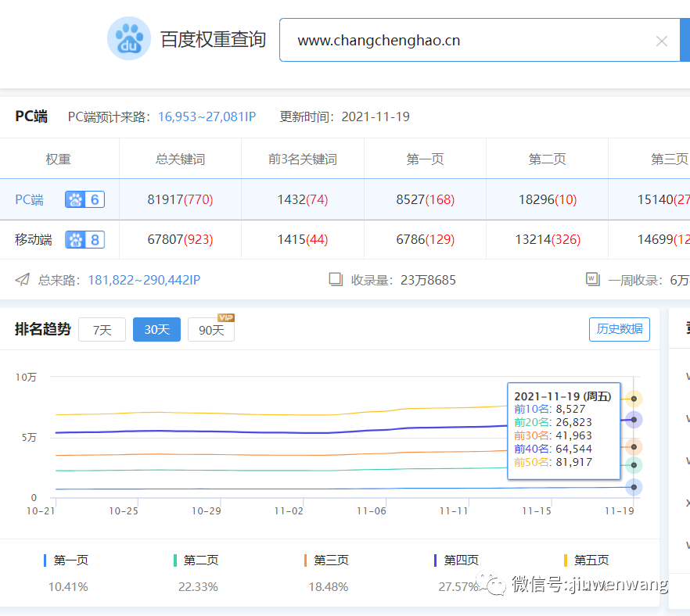Toggle the 第五页 yellow legend item
The image size is (690, 616).
[587, 560]
